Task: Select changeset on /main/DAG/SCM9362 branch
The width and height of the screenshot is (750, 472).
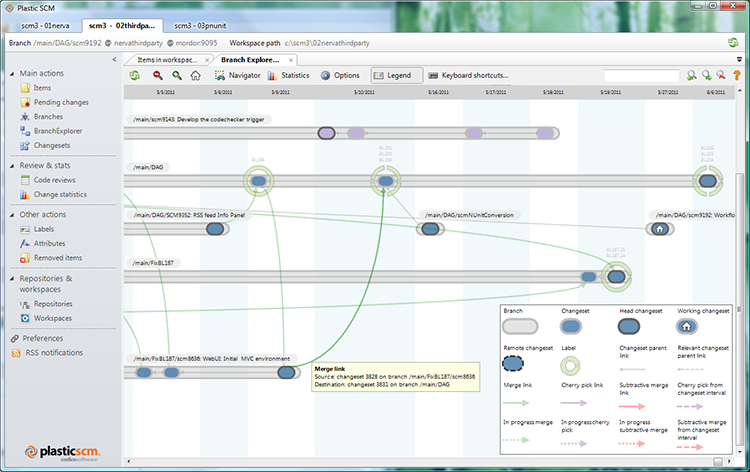Action: pyautogui.click(x=215, y=229)
